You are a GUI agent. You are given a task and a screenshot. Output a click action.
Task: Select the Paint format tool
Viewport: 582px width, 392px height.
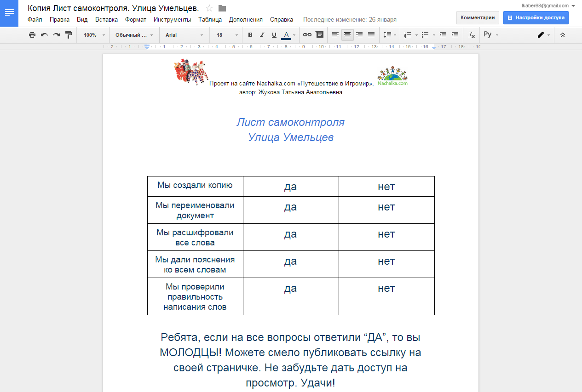pos(69,35)
